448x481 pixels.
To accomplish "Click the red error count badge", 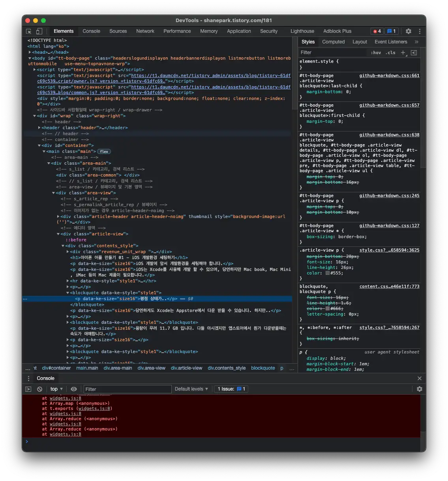I will (377, 31).
